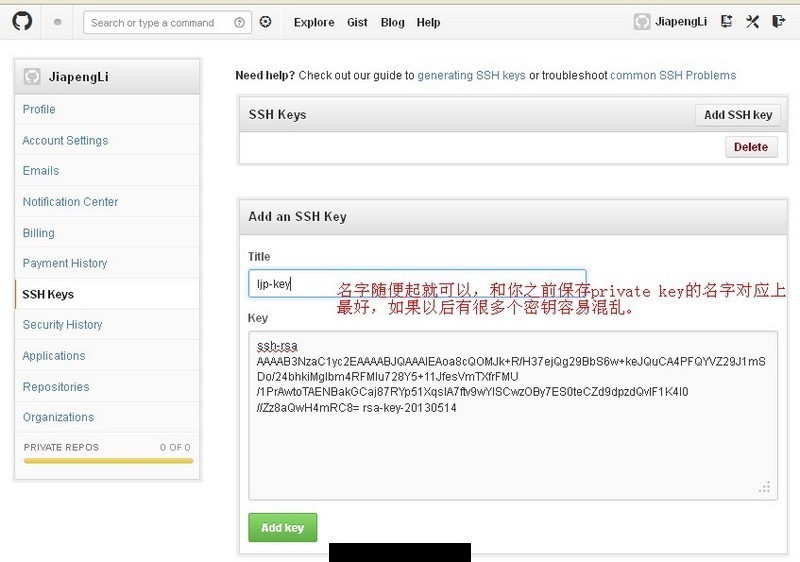Click the PRIVATE REPOS label
The height and width of the screenshot is (562, 800).
pyautogui.click(x=61, y=447)
